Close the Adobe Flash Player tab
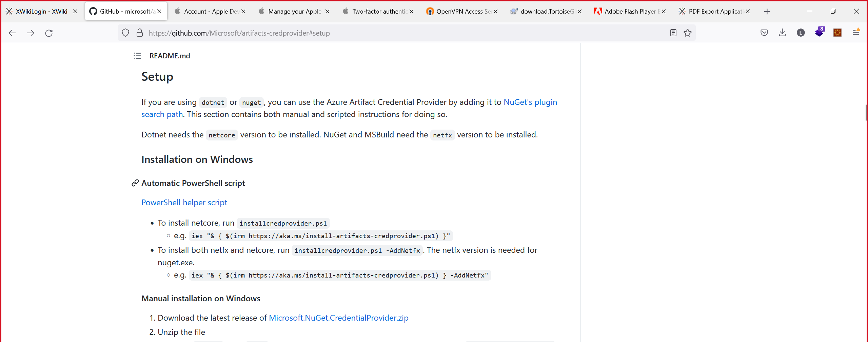This screenshot has width=868, height=342. 664,12
